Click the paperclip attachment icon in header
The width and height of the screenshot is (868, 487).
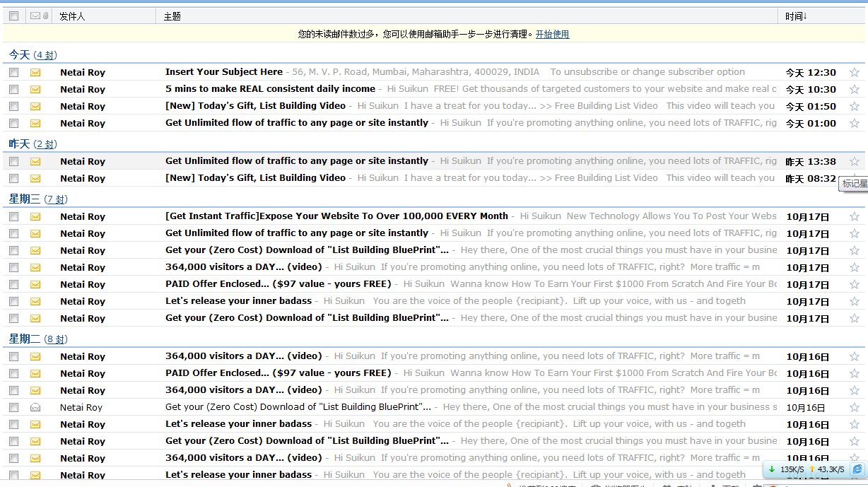click(46, 16)
